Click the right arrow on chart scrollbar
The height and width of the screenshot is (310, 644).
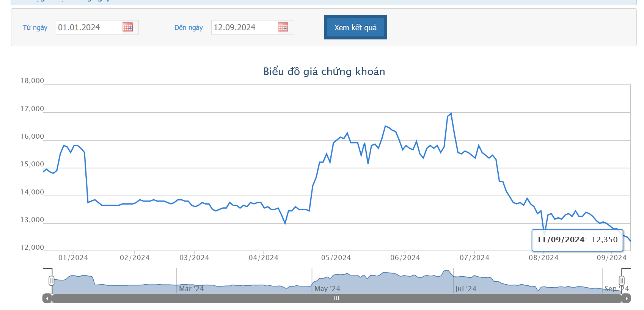coord(626,299)
